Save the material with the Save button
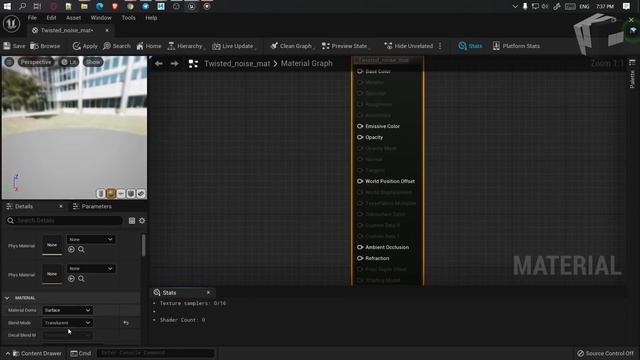 pos(14,46)
